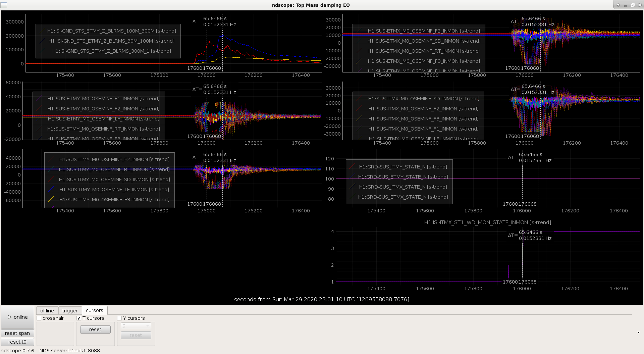Click blue line sample for GRD-SUS_ETMY_STATE_N
Screen dimensions: 644x354
353,177
